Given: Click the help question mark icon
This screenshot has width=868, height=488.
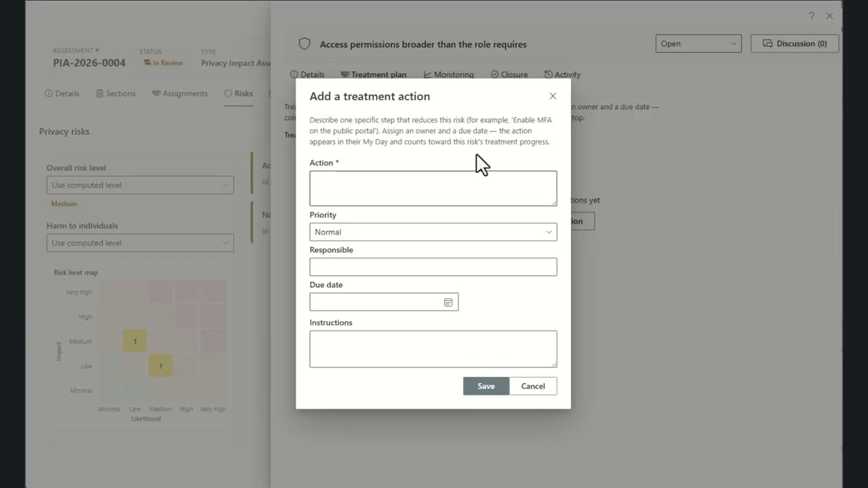Looking at the screenshot, I should pyautogui.click(x=811, y=16).
